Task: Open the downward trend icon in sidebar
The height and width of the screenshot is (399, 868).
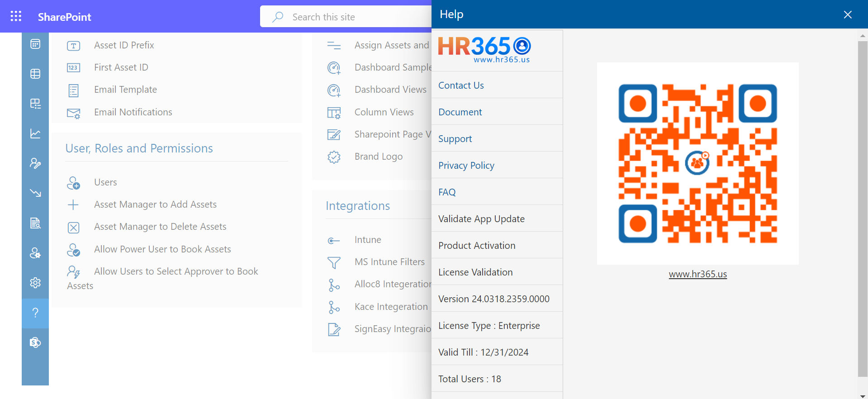Action: (x=35, y=193)
